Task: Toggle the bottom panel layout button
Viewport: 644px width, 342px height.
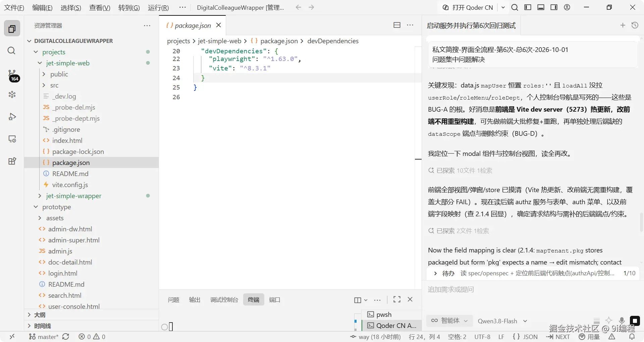Action: [541, 7]
